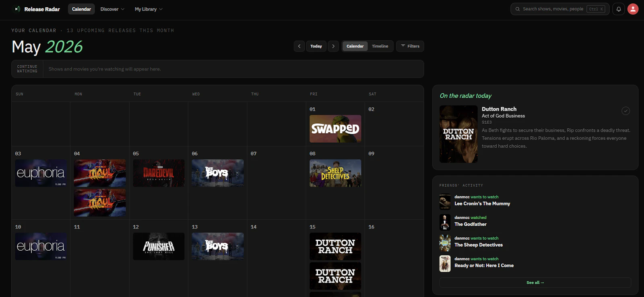
Task: Select the date 11 cell
Action: 100,258
